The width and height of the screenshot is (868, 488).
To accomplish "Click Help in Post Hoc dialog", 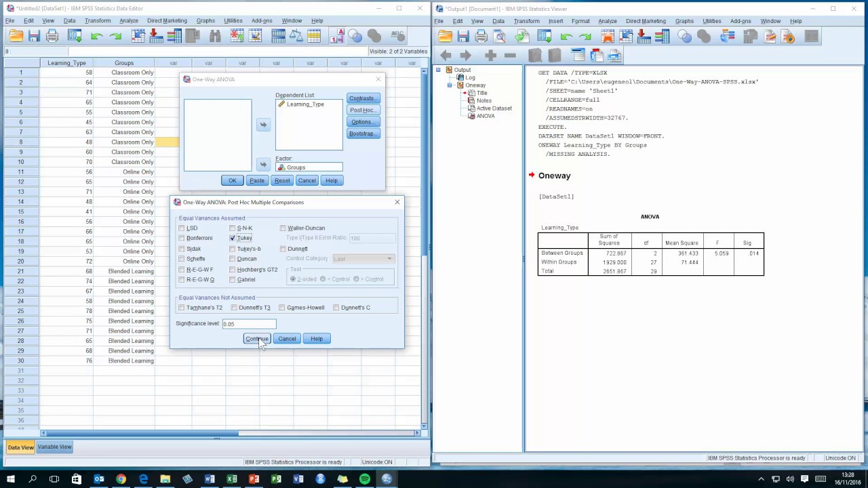I will (317, 339).
